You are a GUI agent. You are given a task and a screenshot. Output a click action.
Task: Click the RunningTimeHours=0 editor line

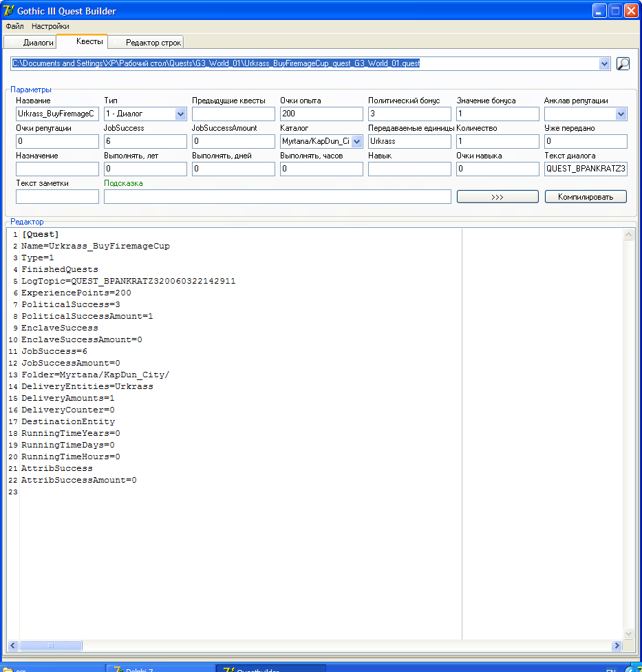pyautogui.click(x=71, y=457)
